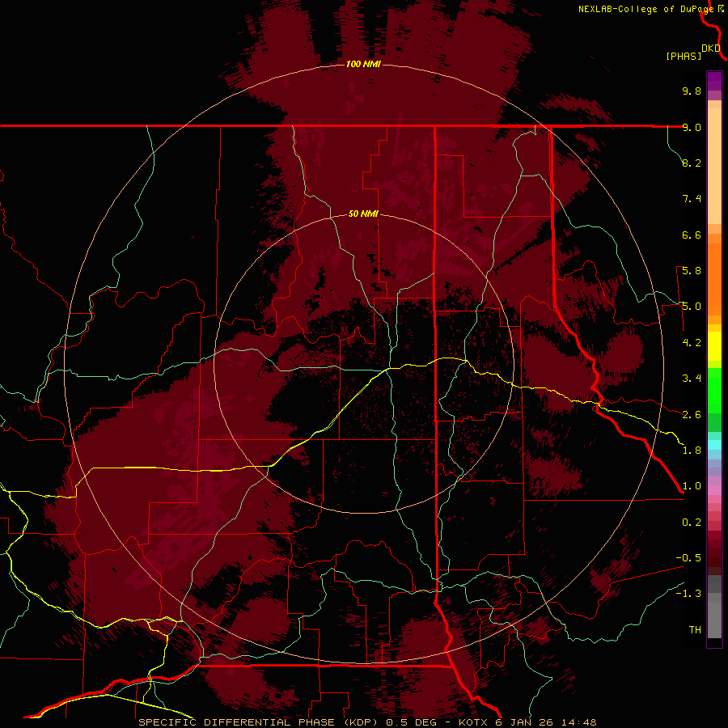Click the NEXLAB-College of DuPage header text
The width and height of the screenshot is (728, 728).
tap(648, 9)
